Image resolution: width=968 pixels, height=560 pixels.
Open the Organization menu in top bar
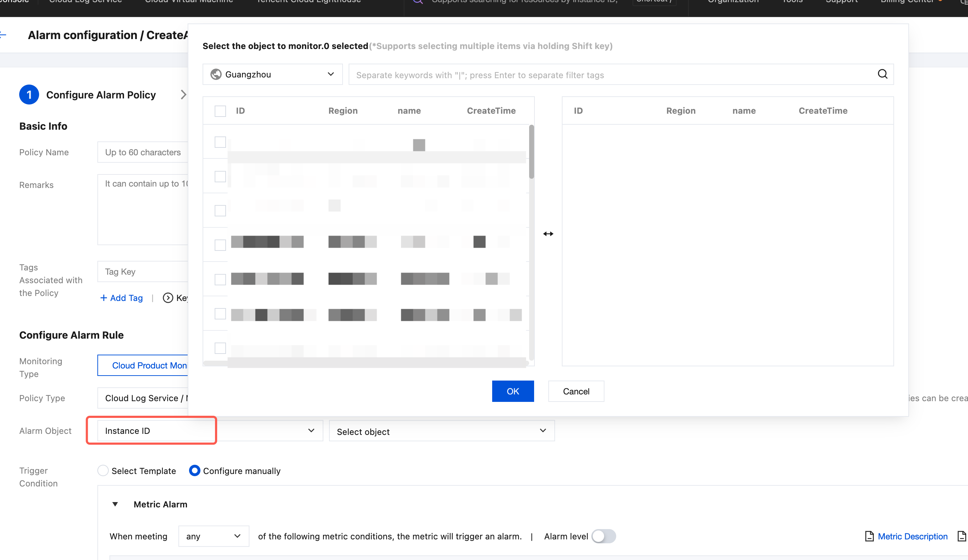[x=733, y=1]
